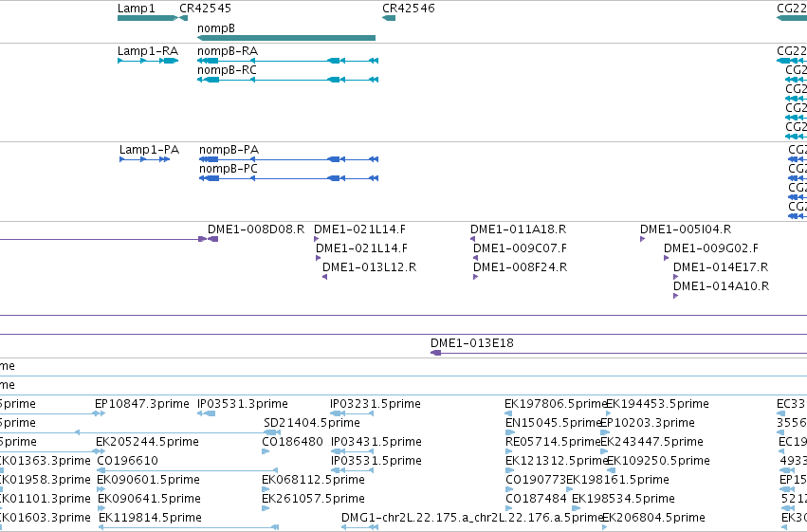
Task: Select the nompB-RA transcript glyph
Action: [x=287, y=61]
